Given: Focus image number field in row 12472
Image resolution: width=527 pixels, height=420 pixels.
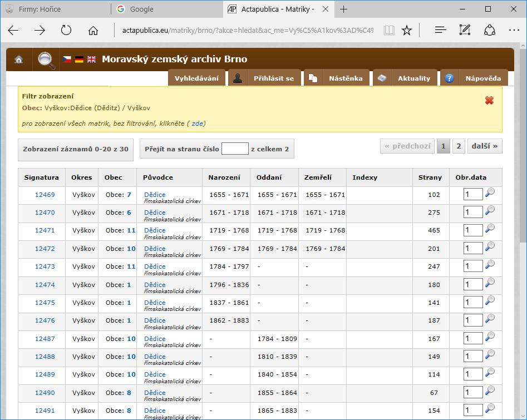Looking at the screenshot, I should [473, 248].
